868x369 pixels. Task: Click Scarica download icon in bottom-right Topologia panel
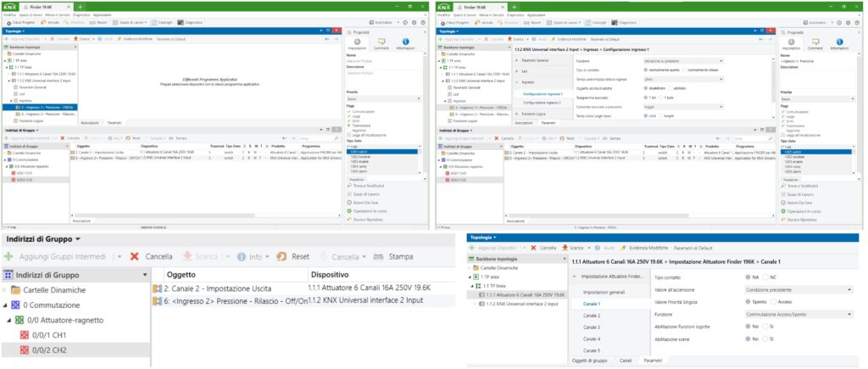pos(565,248)
